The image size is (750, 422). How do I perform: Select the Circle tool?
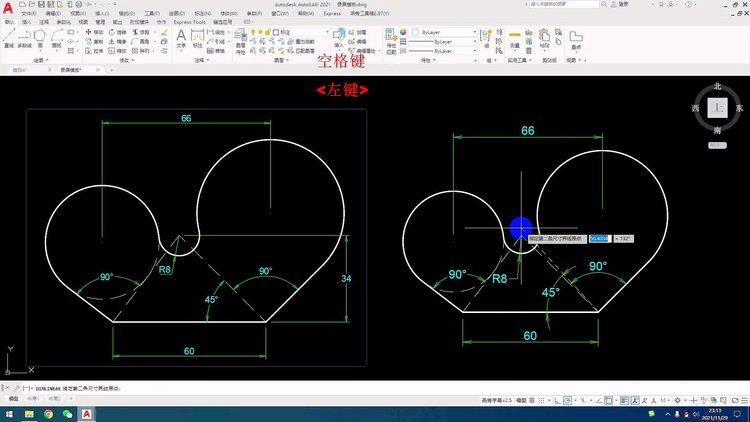pyautogui.click(x=40, y=38)
